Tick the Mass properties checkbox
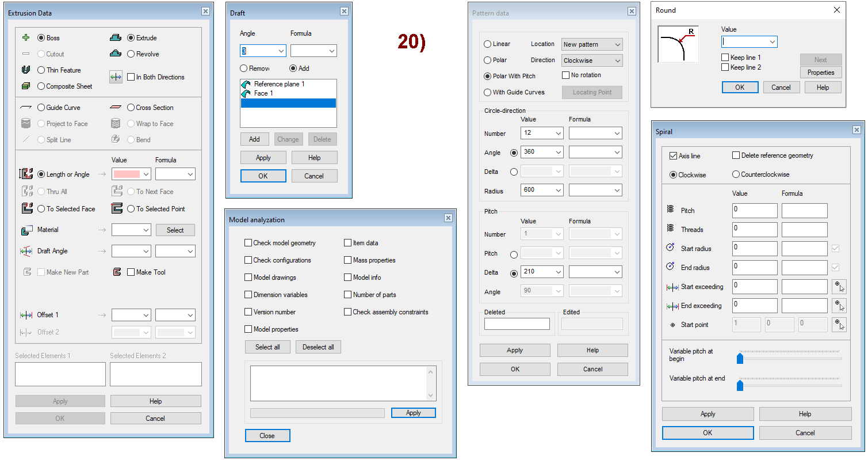 (x=348, y=260)
